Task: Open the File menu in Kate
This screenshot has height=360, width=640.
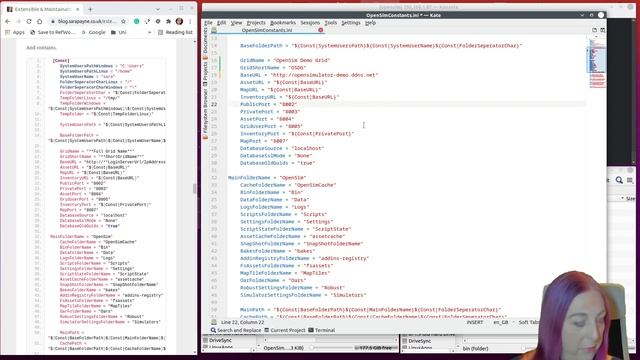Action: coord(209,23)
